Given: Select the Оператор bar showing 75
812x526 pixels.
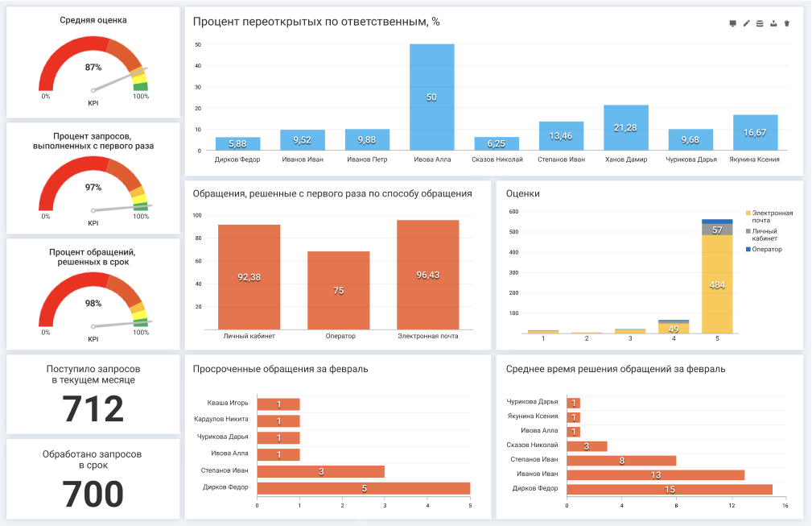Looking at the screenshot, I should [x=339, y=291].
